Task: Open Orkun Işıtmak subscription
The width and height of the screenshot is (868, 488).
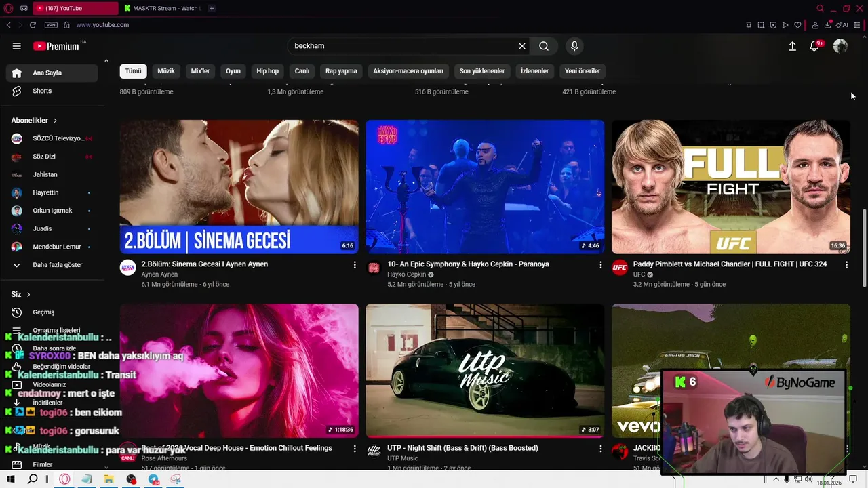Action: point(53,211)
